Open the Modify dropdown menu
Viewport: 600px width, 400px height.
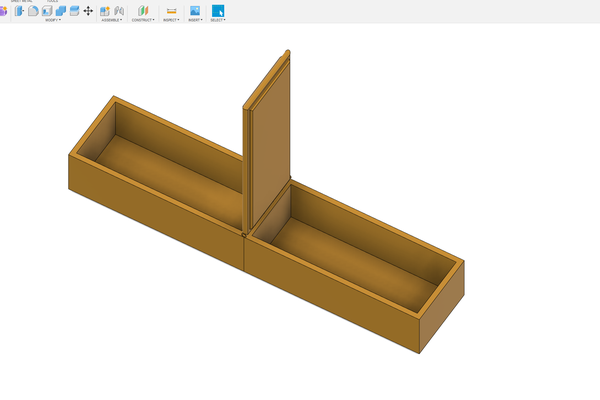point(53,20)
